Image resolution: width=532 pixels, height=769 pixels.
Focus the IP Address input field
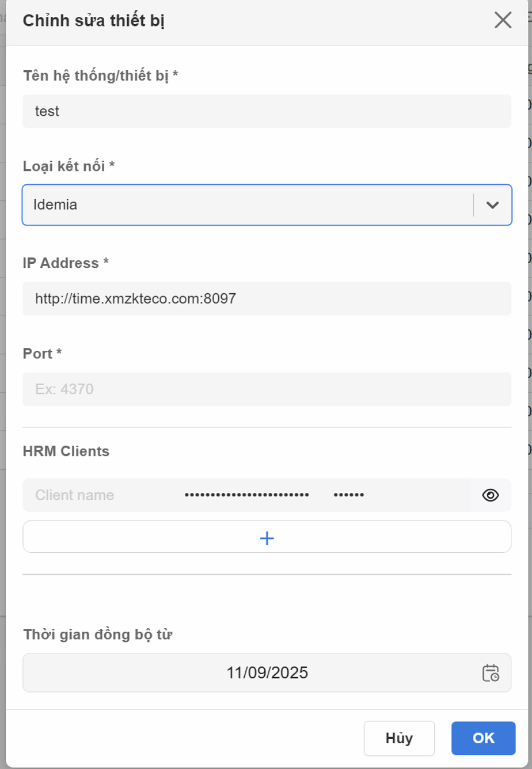tap(267, 299)
